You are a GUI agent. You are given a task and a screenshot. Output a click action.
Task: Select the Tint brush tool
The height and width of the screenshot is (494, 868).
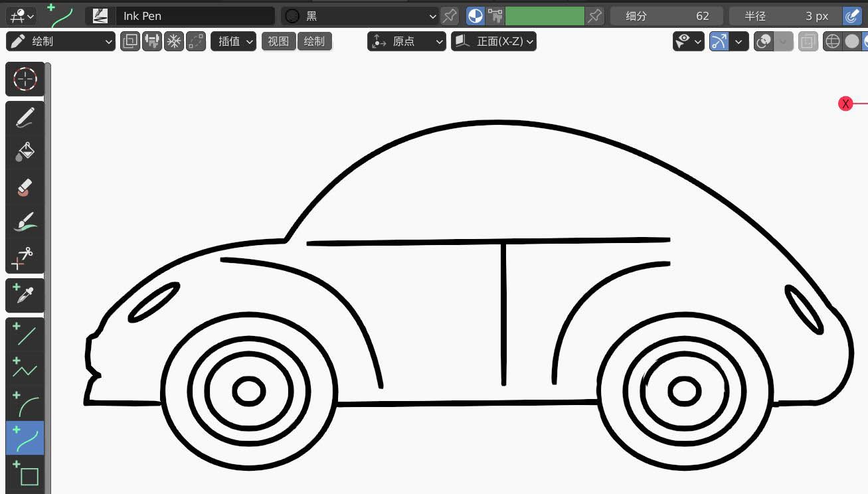pos(25,221)
